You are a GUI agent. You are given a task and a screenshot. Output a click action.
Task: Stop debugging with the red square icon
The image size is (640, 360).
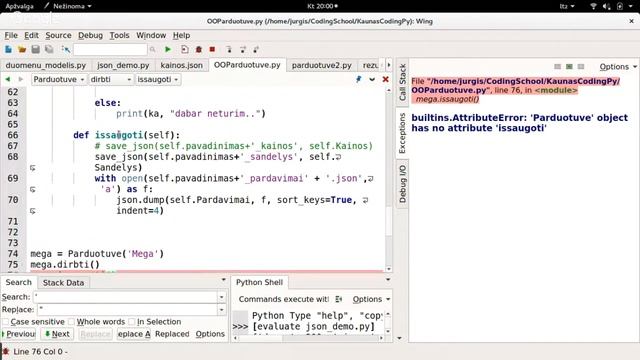click(212, 49)
